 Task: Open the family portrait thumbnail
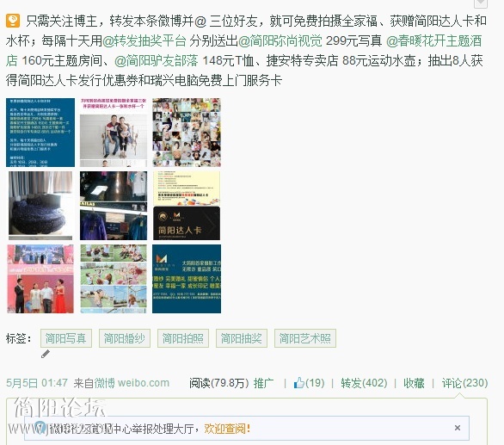point(114,133)
